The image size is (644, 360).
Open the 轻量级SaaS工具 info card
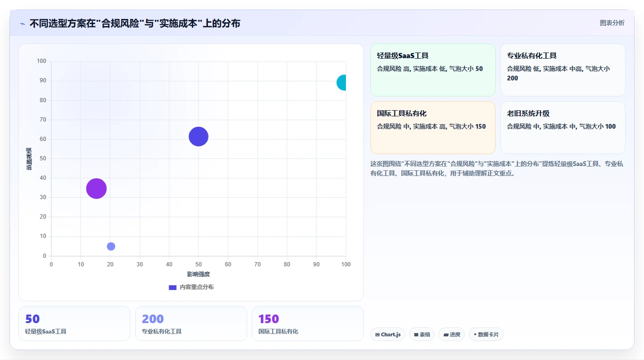click(x=433, y=70)
